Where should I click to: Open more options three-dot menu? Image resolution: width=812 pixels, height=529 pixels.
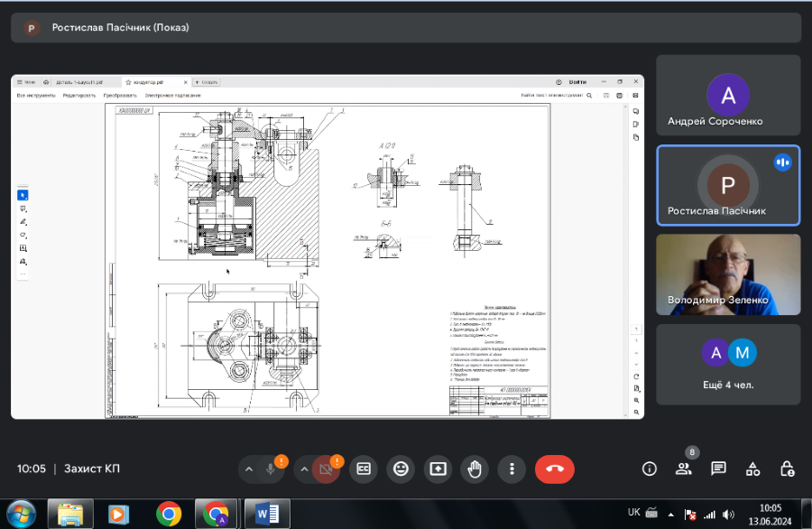(x=512, y=469)
